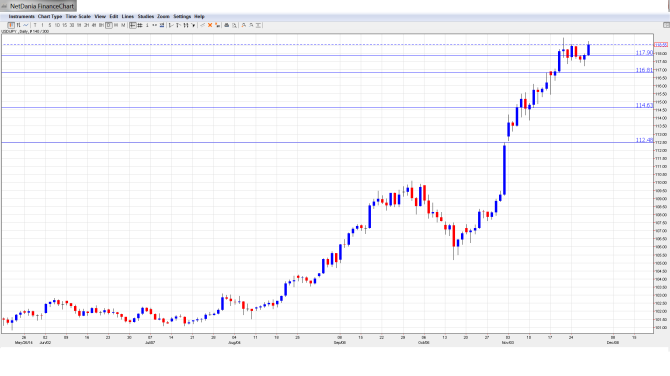The width and height of the screenshot is (670, 376).
Task: Click the NetDania FinanceChart title
Action: (x=42, y=6)
